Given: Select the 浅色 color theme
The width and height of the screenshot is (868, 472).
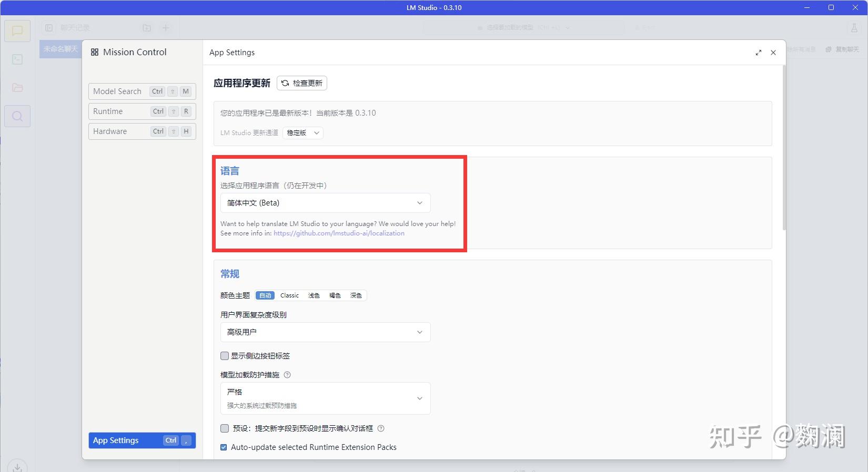Looking at the screenshot, I should pyautogui.click(x=314, y=295).
